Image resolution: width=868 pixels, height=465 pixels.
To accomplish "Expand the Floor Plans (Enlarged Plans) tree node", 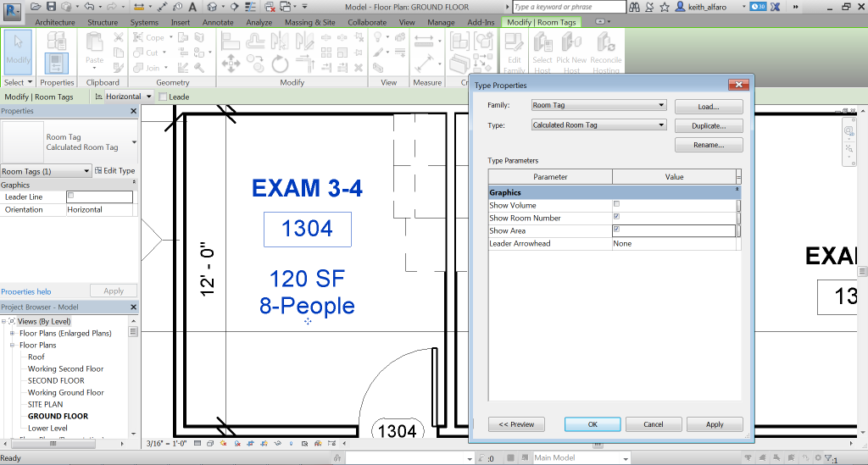I will tap(12, 334).
